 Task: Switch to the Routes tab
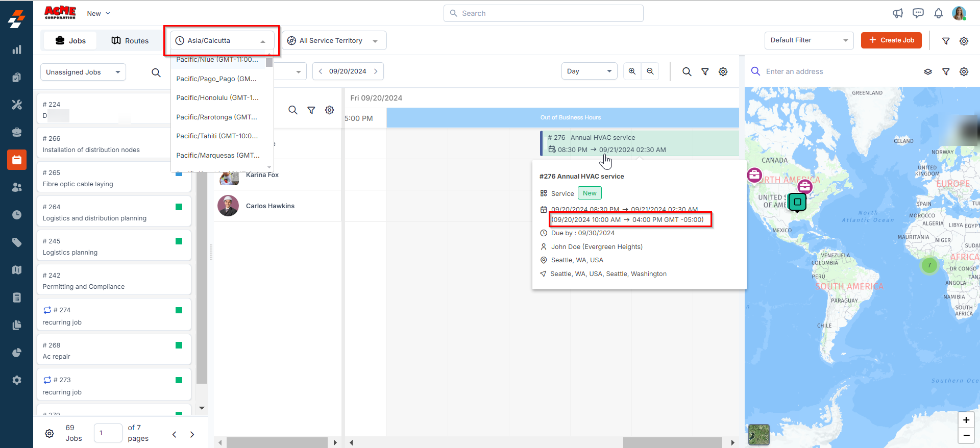pyautogui.click(x=130, y=41)
